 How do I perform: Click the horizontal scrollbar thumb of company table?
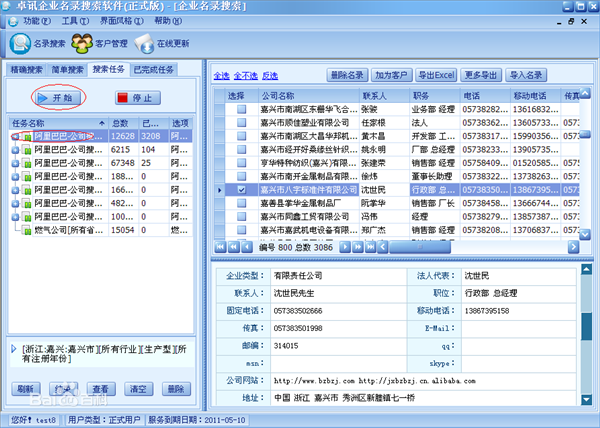tap(420, 247)
